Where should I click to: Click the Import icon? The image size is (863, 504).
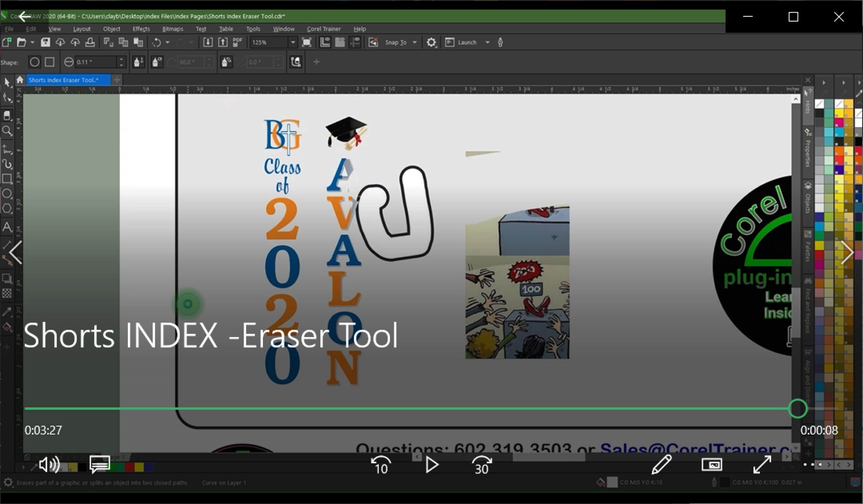point(208,43)
